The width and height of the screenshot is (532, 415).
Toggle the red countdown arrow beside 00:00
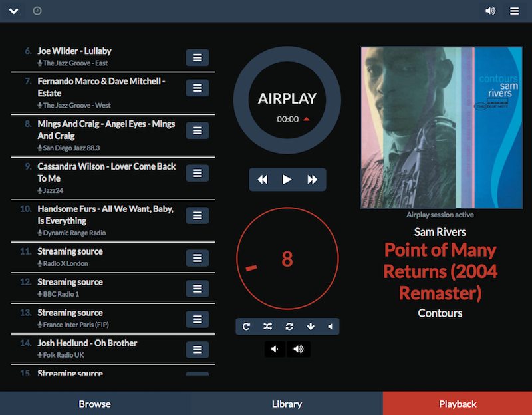[x=307, y=119]
